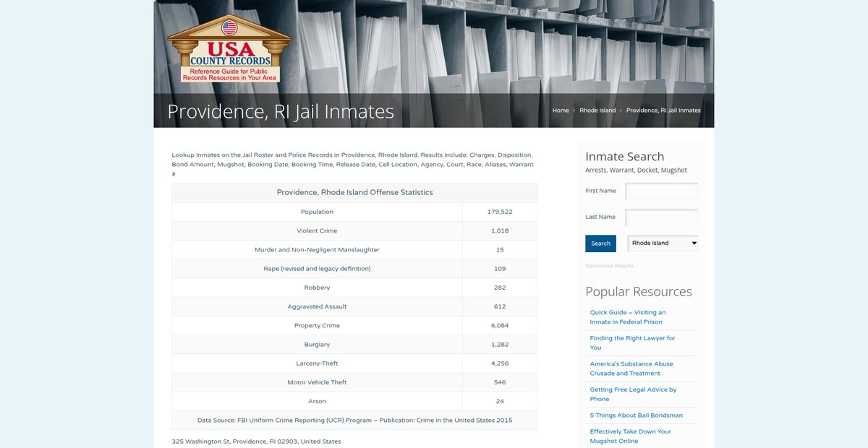Click the Last Name field label
Viewport: 868px width, 448px height.
(600, 217)
